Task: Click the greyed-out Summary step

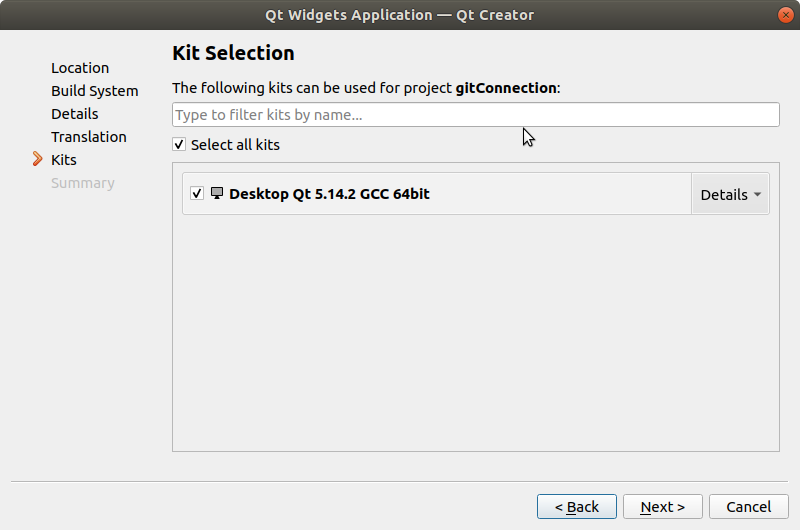Action: 83,183
